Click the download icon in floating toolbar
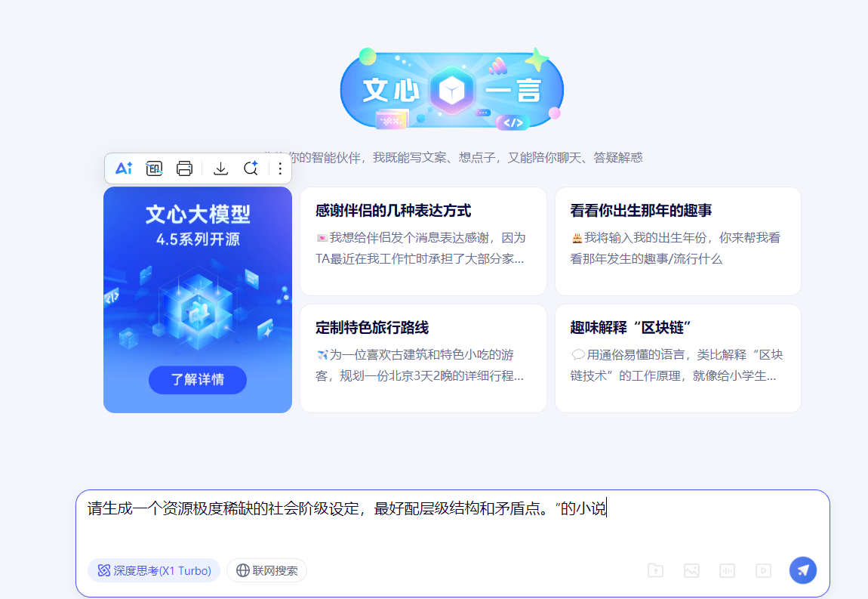868x599 pixels. 221,168
